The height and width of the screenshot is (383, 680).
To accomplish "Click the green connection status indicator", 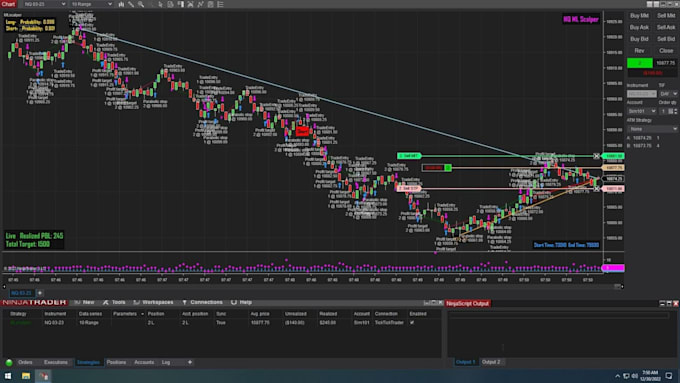I will tap(9, 363).
